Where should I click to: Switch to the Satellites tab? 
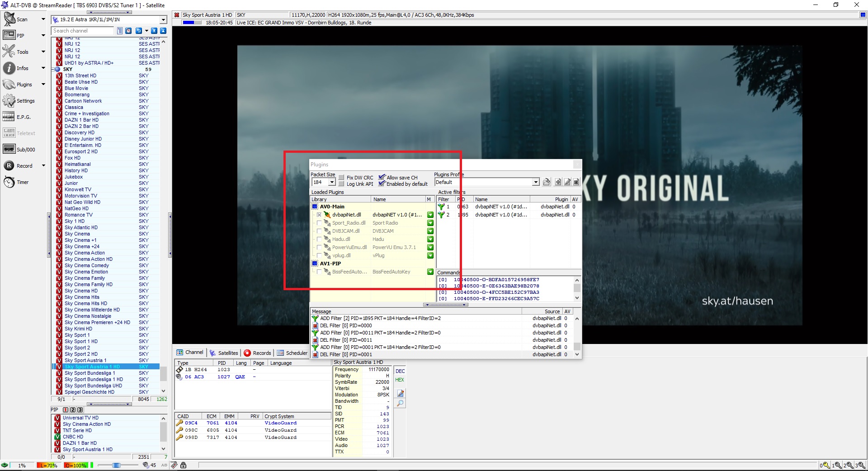tap(224, 353)
